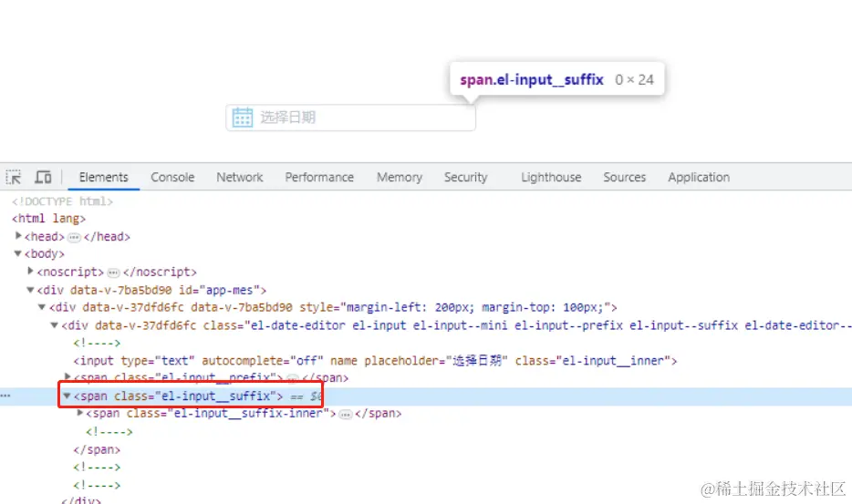Click the id="app-mes" attribute
Image resolution: width=852 pixels, height=504 pixels.
pos(219,290)
